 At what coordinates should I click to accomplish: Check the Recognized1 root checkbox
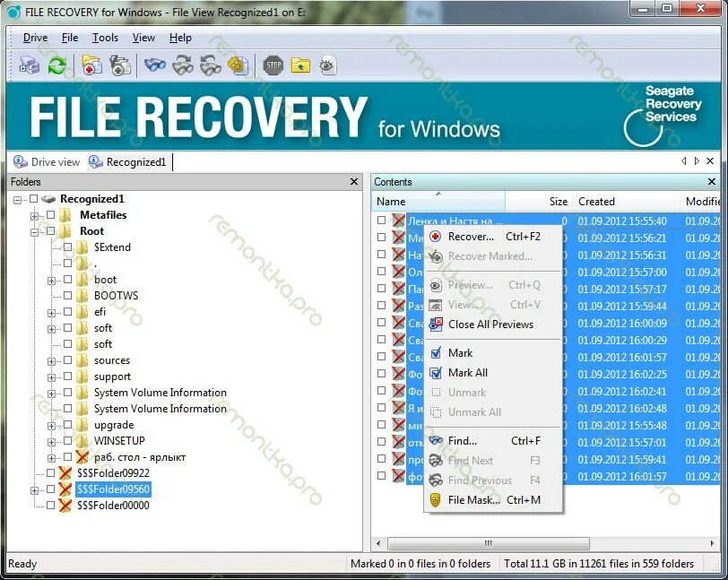33,199
